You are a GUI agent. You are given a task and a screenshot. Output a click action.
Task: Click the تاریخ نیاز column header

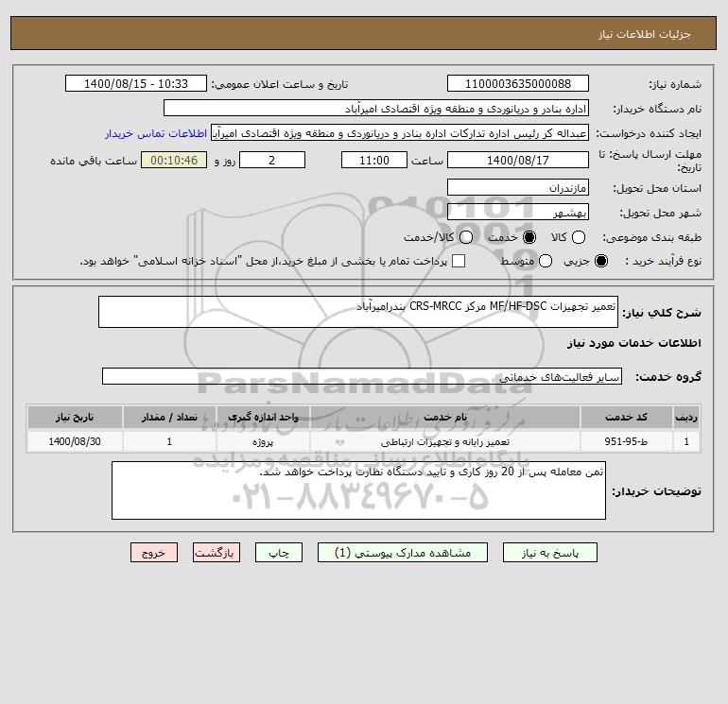75,417
